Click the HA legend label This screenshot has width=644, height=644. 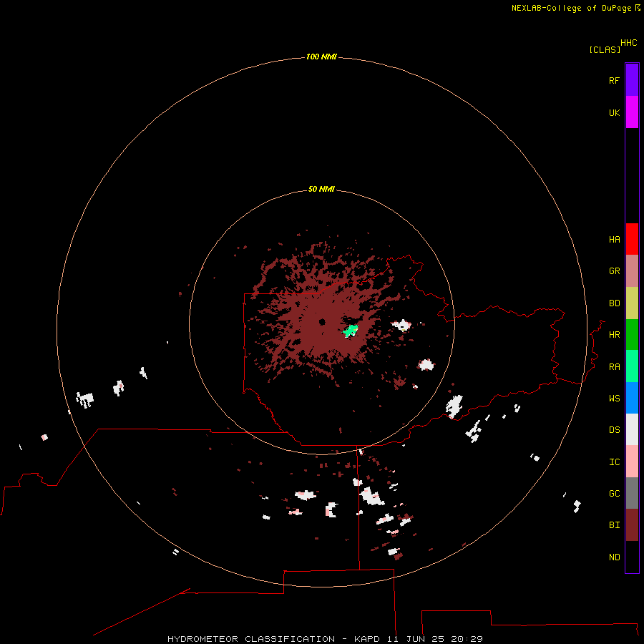[x=614, y=239]
